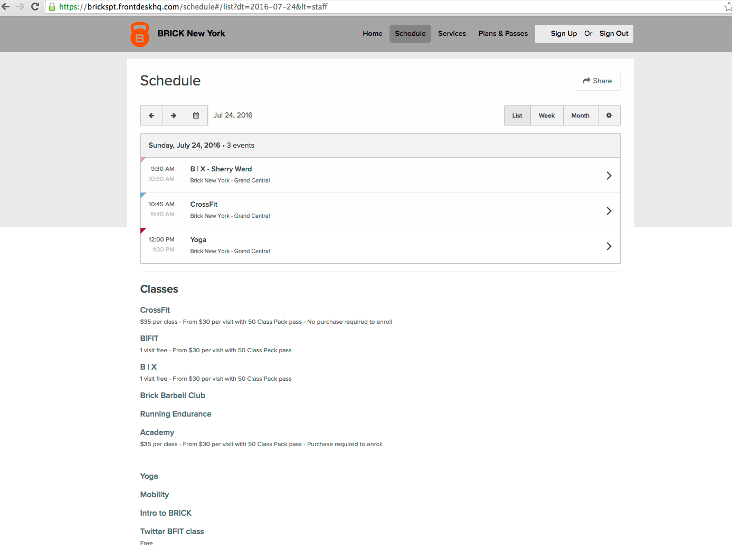The image size is (732, 560).
Task: Click the 'Classes' section heading
Action: (x=159, y=289)
